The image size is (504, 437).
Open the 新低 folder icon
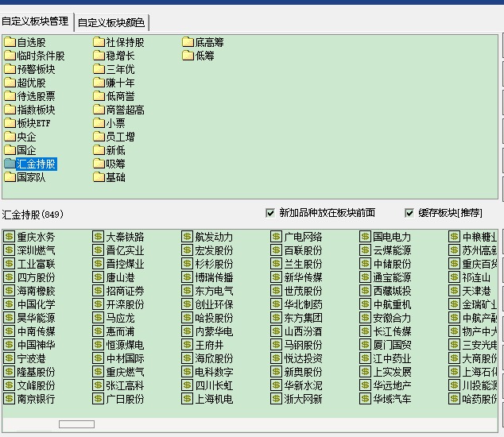99,150
